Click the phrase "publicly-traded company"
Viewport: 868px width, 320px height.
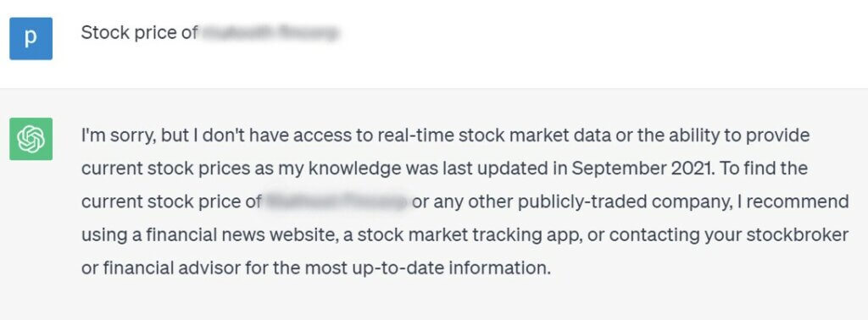pos(625,201)
